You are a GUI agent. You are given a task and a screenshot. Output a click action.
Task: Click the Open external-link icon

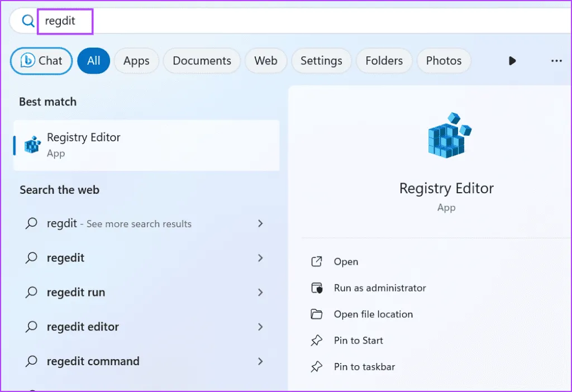click(x=317, y=262)
